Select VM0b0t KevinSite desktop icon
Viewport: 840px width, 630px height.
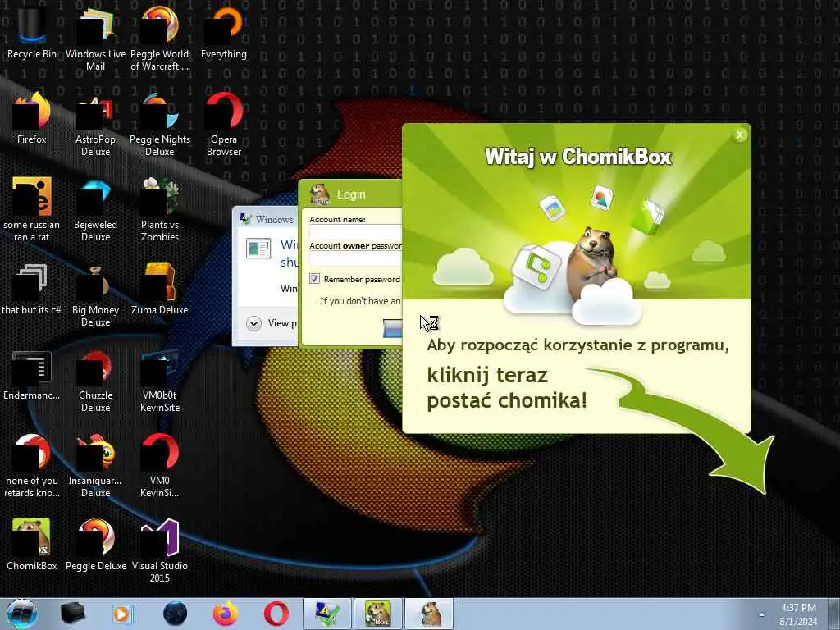160,379
